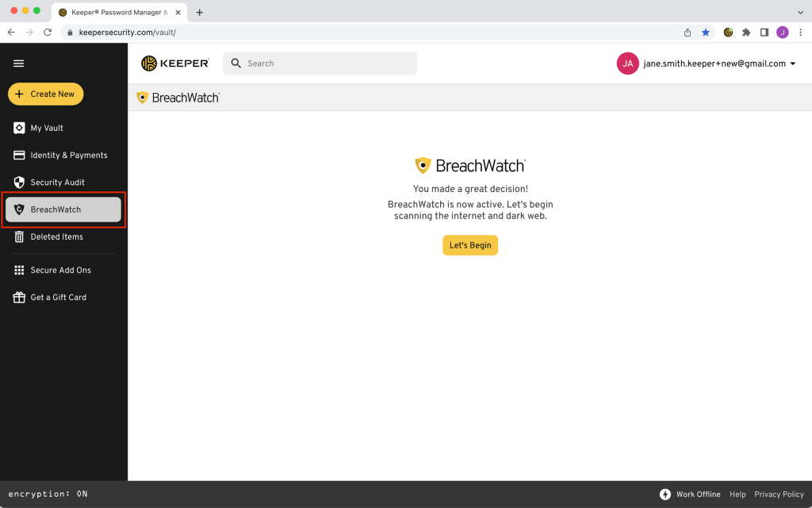Click the encryption: ON status text

pos(48,494)
